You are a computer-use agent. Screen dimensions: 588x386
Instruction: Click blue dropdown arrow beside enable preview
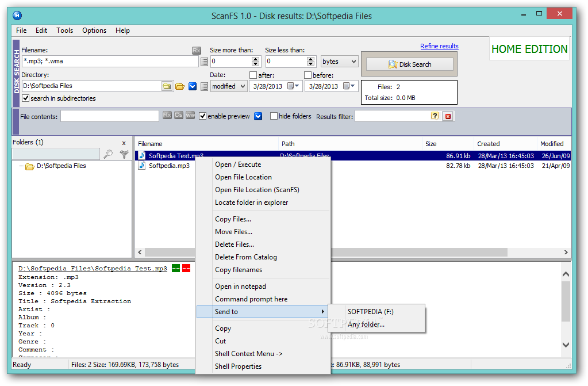258,116
